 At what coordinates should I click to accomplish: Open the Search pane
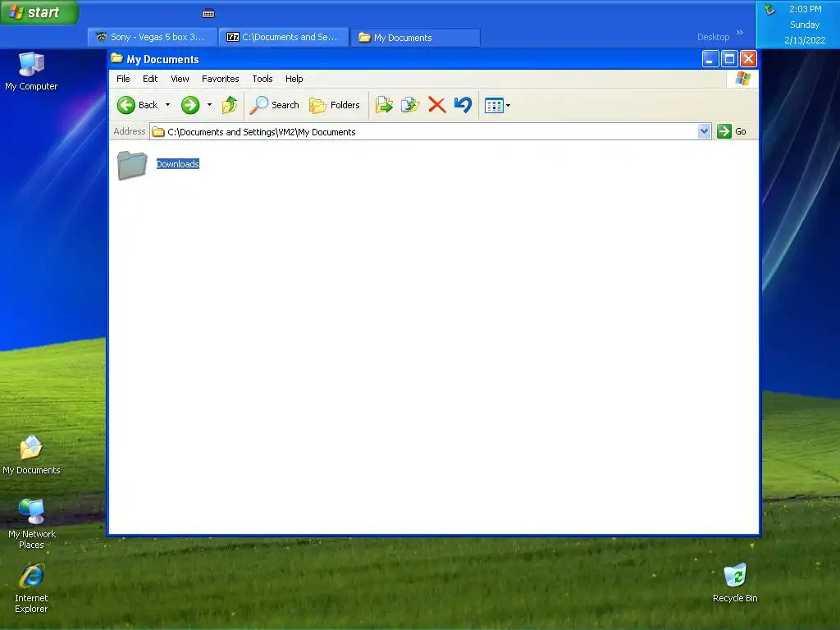tap(274, 105)
